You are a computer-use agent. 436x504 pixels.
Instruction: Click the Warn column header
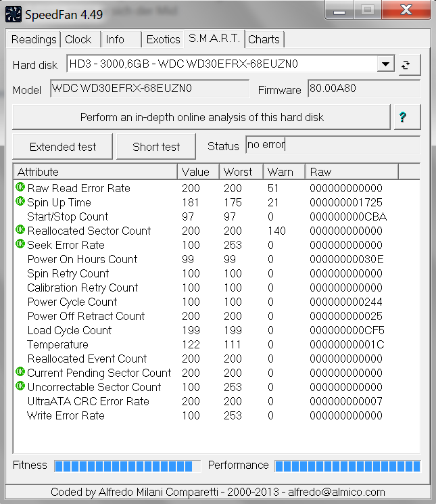point(284,172)
